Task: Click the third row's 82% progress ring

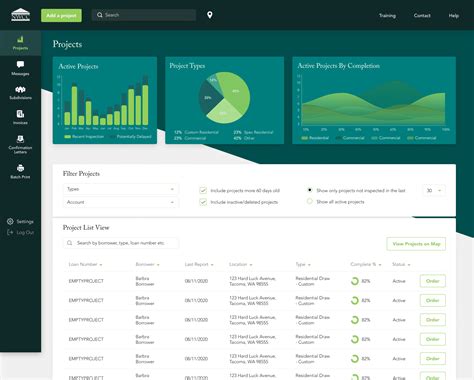Action: tap(355, 320)
